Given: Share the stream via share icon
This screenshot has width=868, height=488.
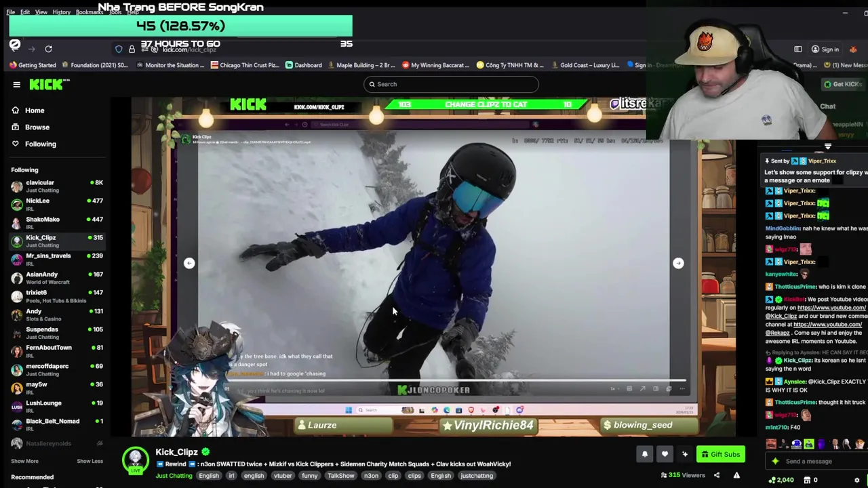Looking at the screenshot, I should 717,475.
